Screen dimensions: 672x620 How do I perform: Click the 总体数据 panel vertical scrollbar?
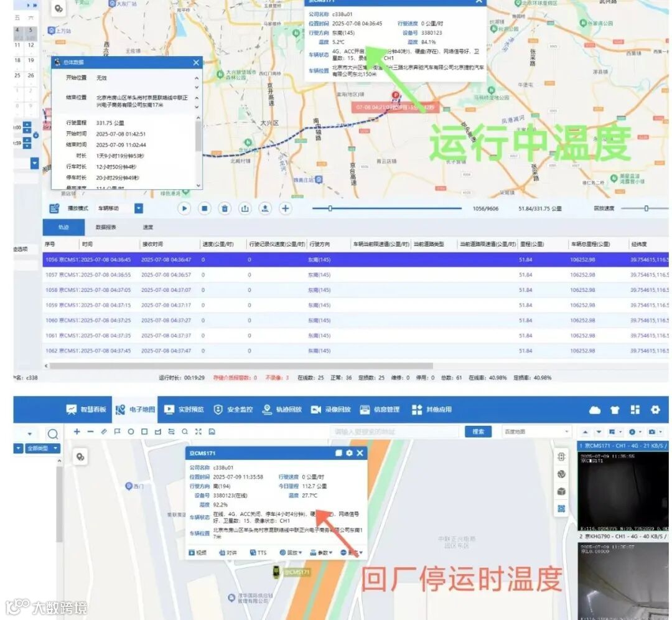(x=198, y=136)
